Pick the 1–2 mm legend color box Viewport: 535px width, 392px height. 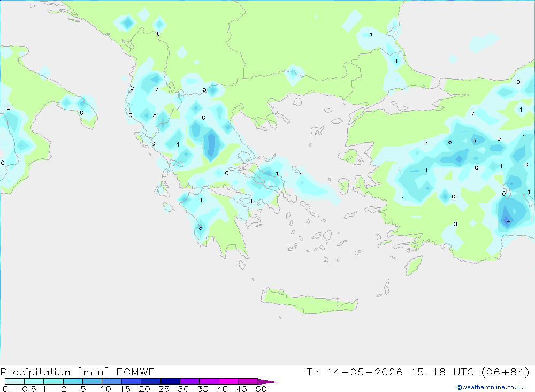53,381
